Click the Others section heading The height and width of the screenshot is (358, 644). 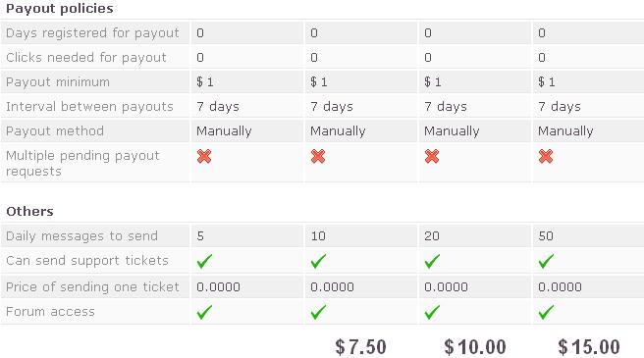click(x=30, y=212)
